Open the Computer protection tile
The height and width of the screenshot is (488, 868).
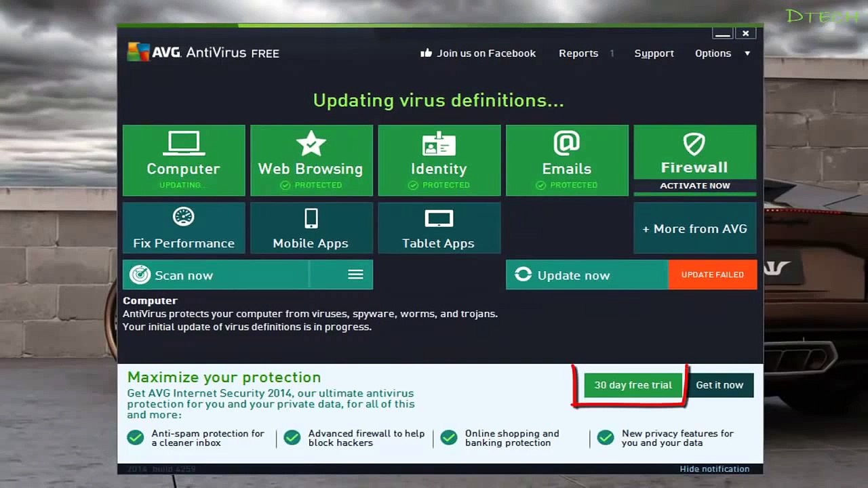(184, 161)
